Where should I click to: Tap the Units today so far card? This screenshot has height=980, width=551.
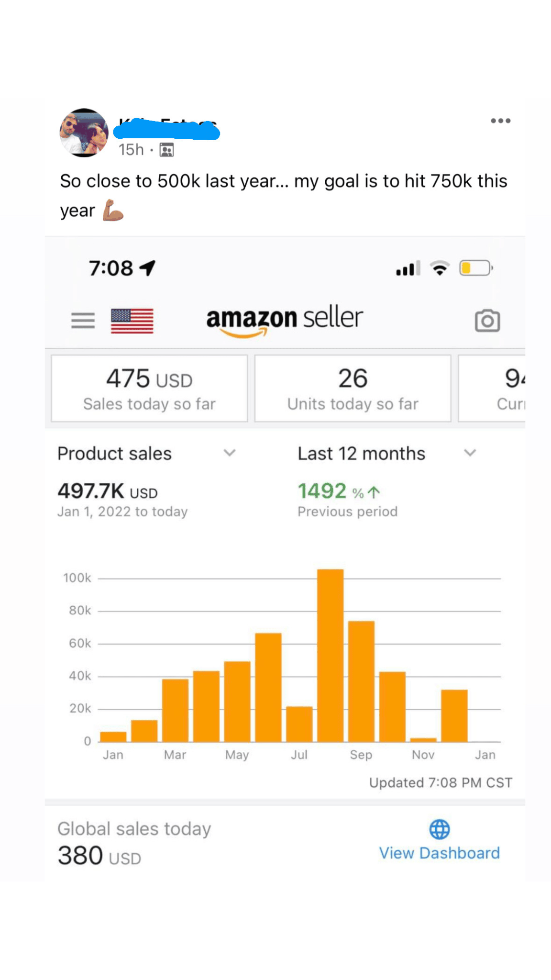(x=353, y=389)
